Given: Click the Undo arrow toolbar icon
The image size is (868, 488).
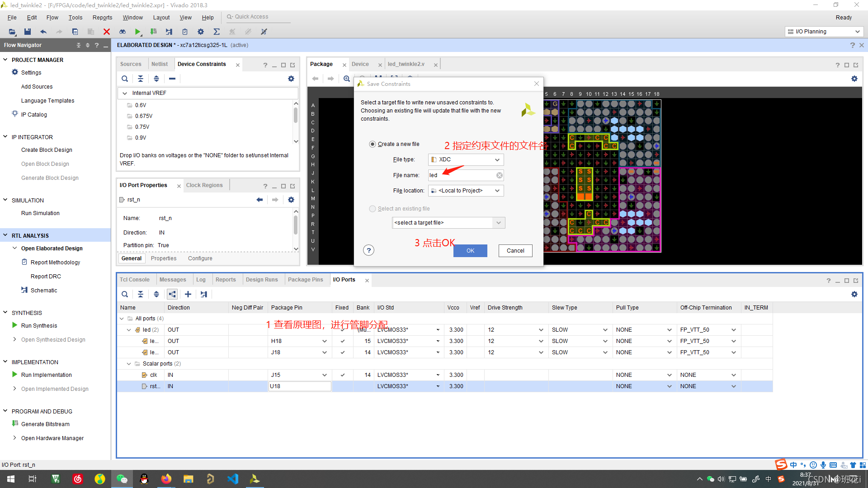Looking at the screenshot, I should pos(43,32).
